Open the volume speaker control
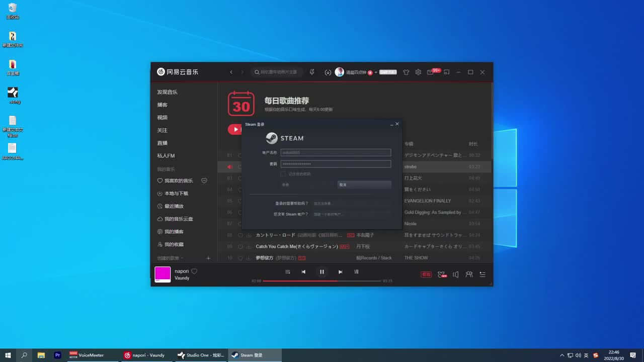Image resolution: width=644 pixels, height=362 pixels. [x=455, y=275]
